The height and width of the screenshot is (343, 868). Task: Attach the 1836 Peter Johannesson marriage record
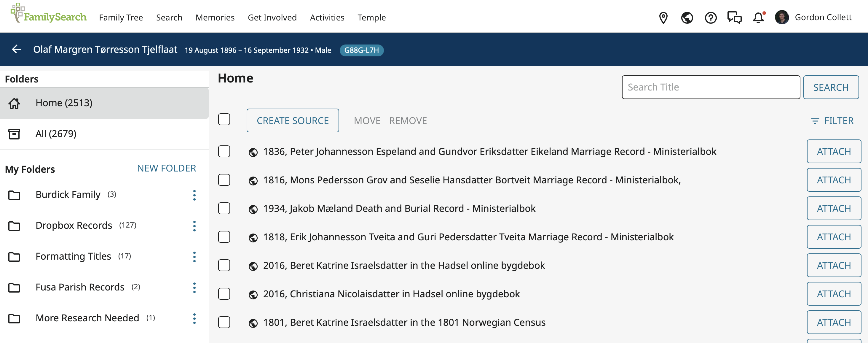(834, 151)
